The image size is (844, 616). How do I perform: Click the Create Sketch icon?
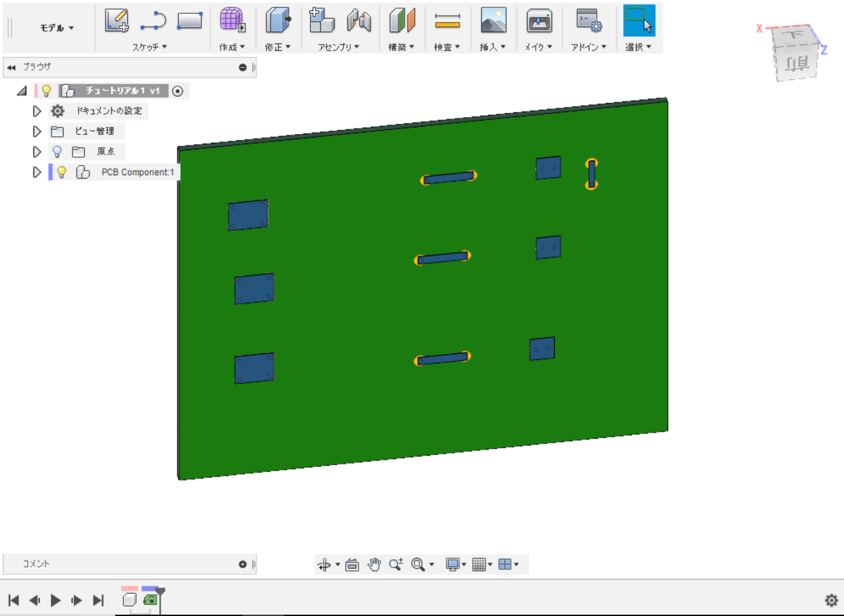coord(117,22)
